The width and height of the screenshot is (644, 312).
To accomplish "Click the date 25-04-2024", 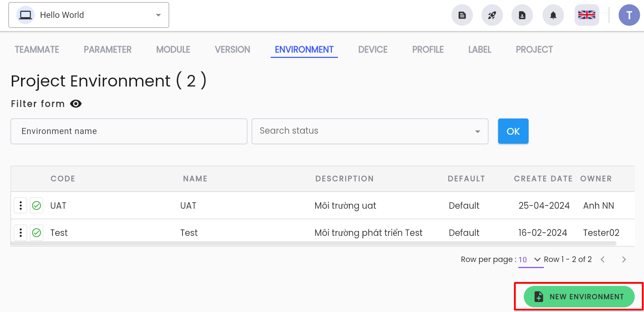I will pyautogui.click(x=544, y=205).
